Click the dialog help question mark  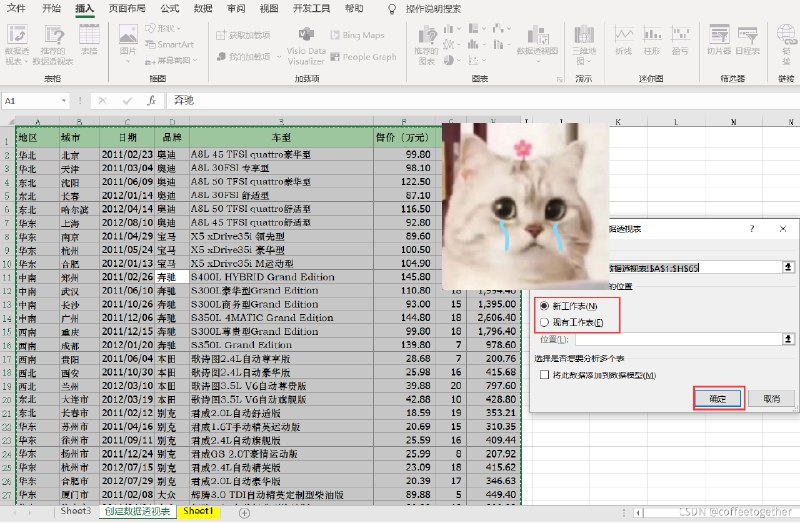point(752,229)
